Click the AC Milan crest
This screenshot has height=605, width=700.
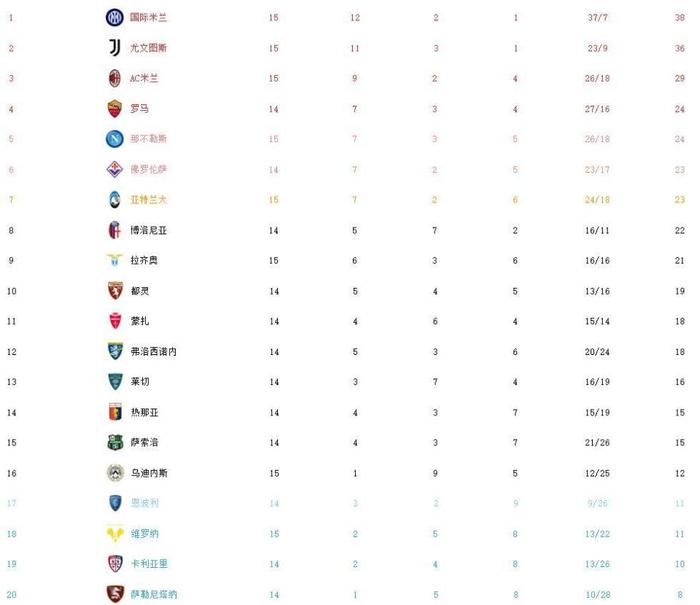click(115, 78)
